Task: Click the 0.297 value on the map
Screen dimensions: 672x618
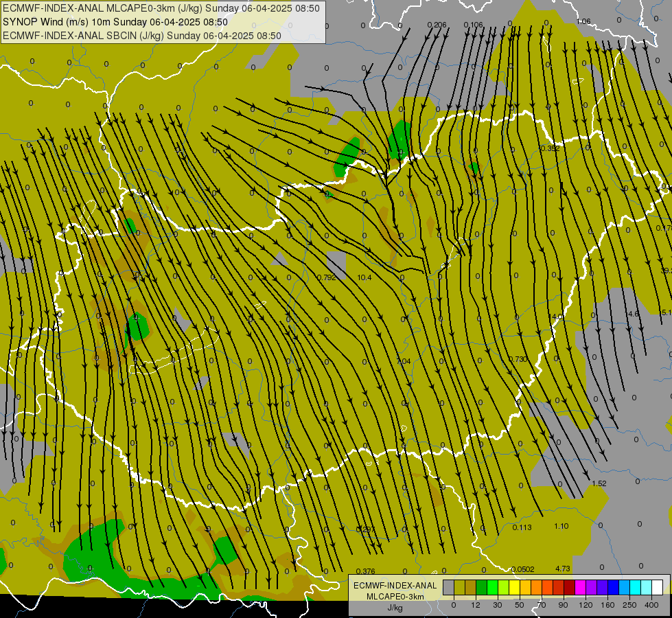Action: [x=364, y=529]
